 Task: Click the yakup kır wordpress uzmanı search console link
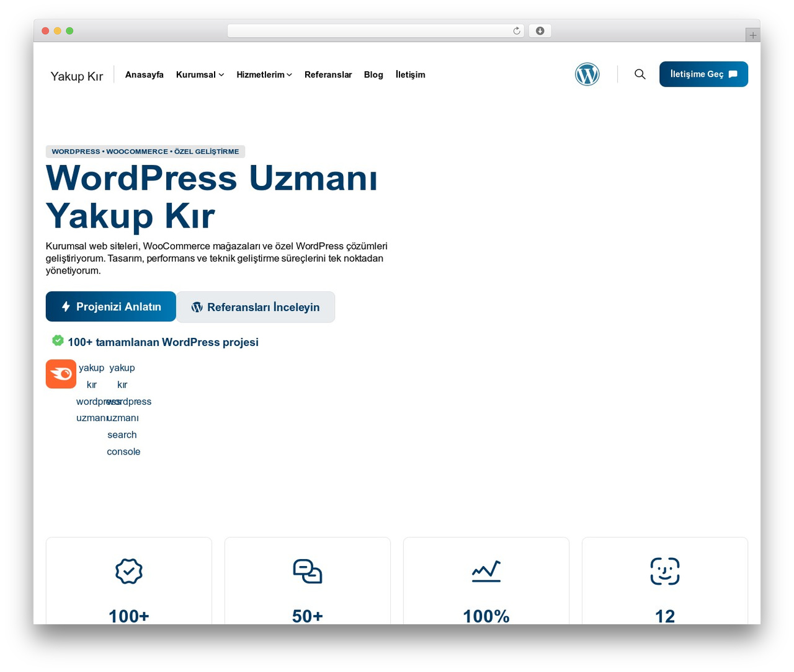click(123, 410)
